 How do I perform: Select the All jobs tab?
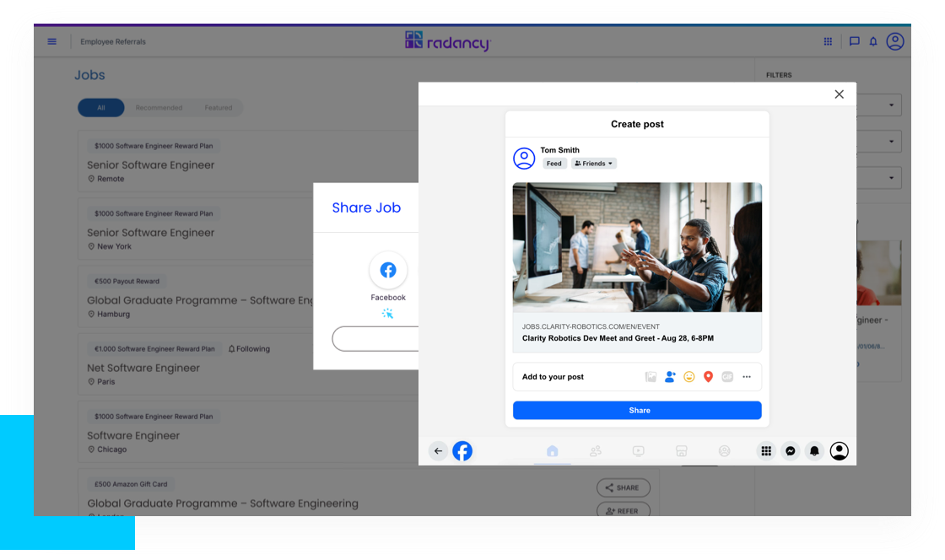pyautogui.click(x=101, y=108)
